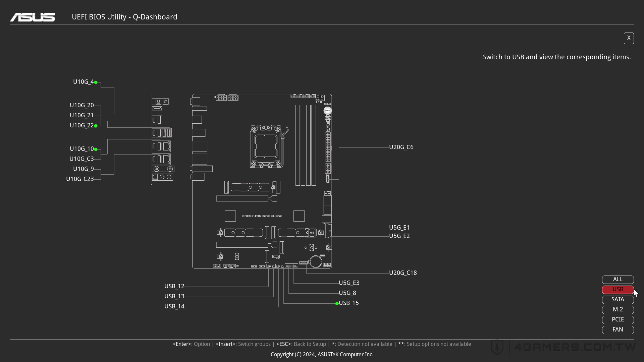The height and width of the screenshot is (362, 644).
Task: Click the CPU socket on the motherboard diagram
Action: tap(266, 146)
